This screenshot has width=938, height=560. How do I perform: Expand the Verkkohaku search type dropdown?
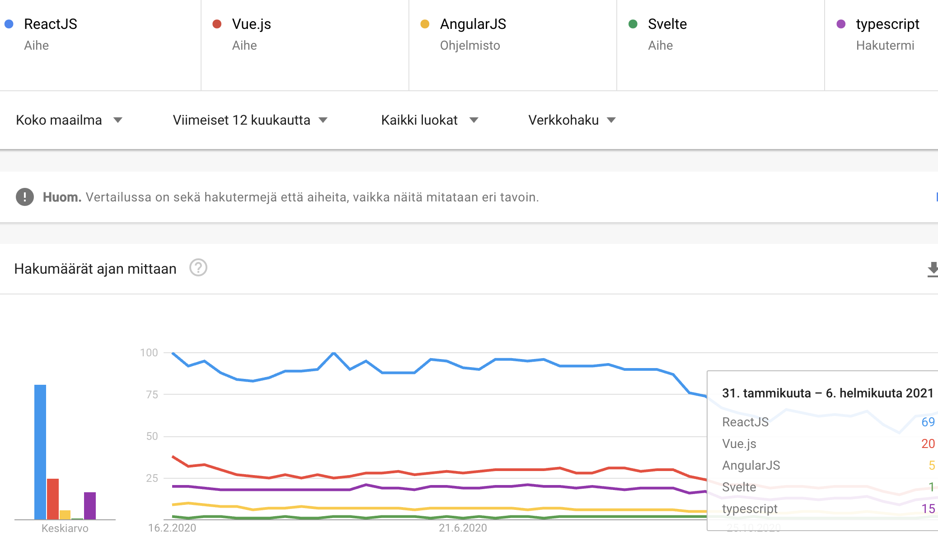tap(572, 120)
